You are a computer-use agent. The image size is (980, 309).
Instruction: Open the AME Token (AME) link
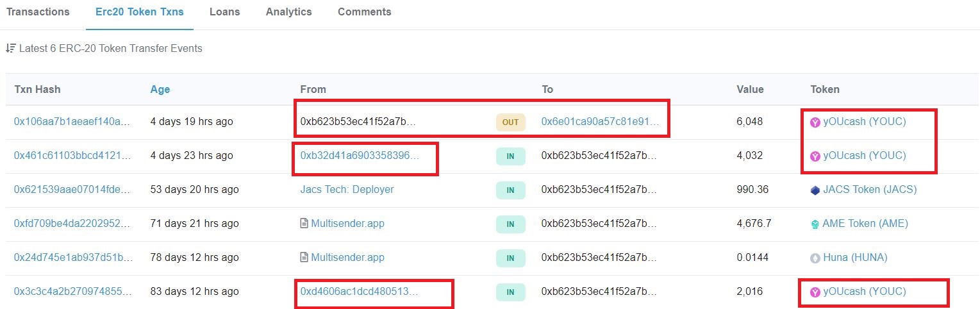coord(865,223)
